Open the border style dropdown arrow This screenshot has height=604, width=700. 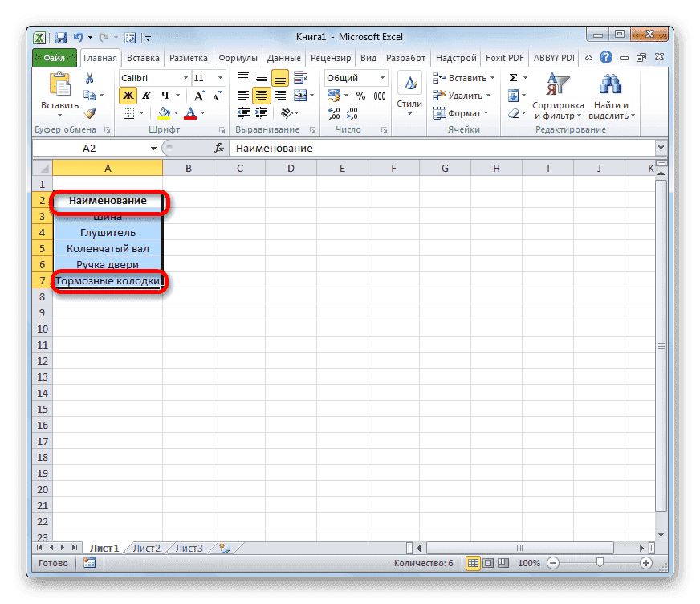point(142,112)
